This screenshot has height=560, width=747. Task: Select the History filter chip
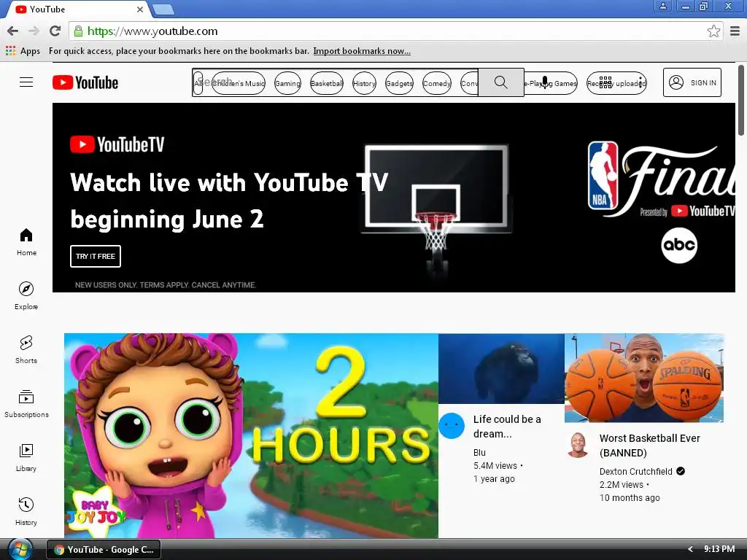364,83
